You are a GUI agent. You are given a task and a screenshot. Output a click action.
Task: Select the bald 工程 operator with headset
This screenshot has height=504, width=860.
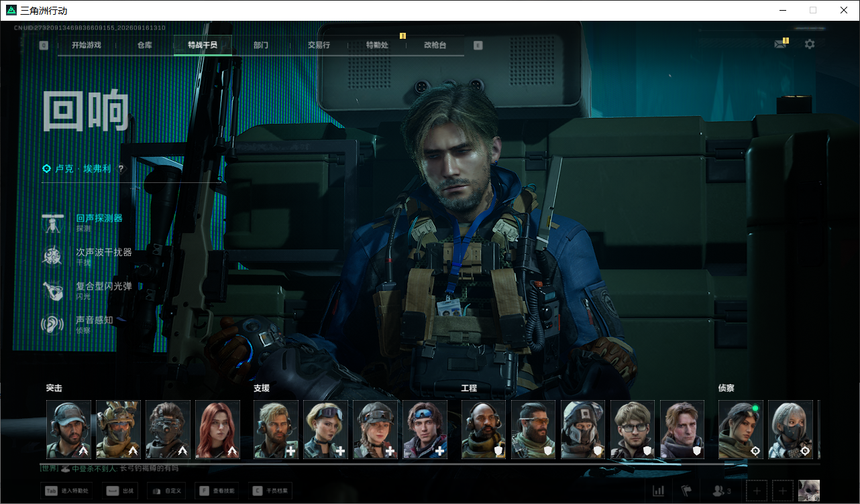point(484,430)
